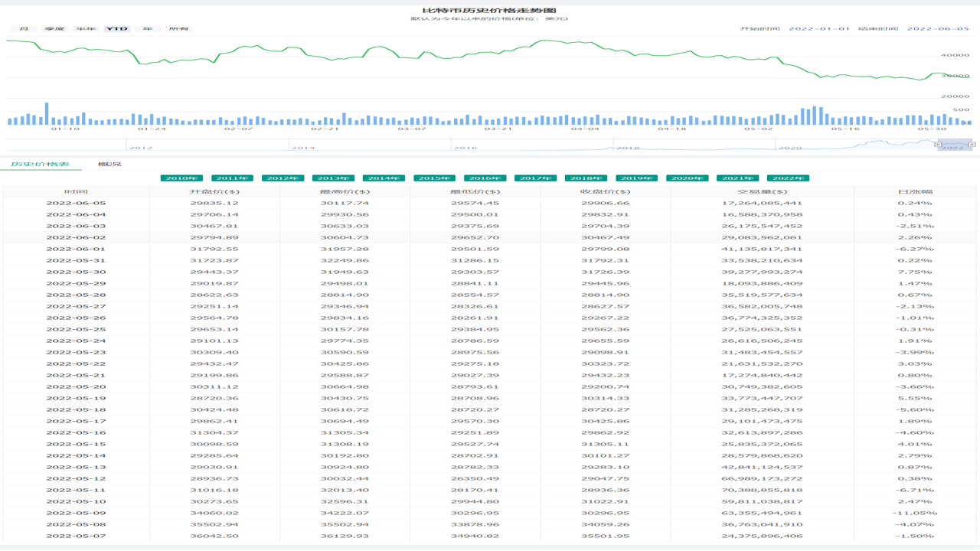Select the 2022-06-01 date cell
Viewport: 980px width, 551px height.
[76, 249]
